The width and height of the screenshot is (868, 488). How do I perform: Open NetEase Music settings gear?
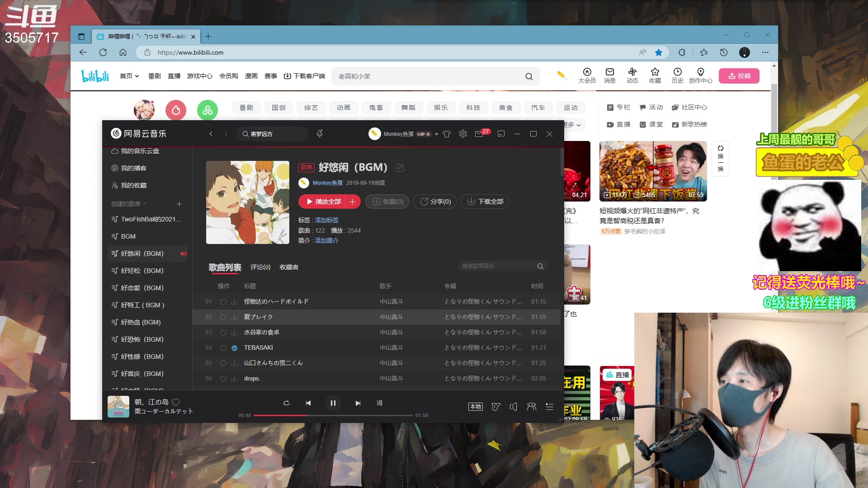pos(462,134)
